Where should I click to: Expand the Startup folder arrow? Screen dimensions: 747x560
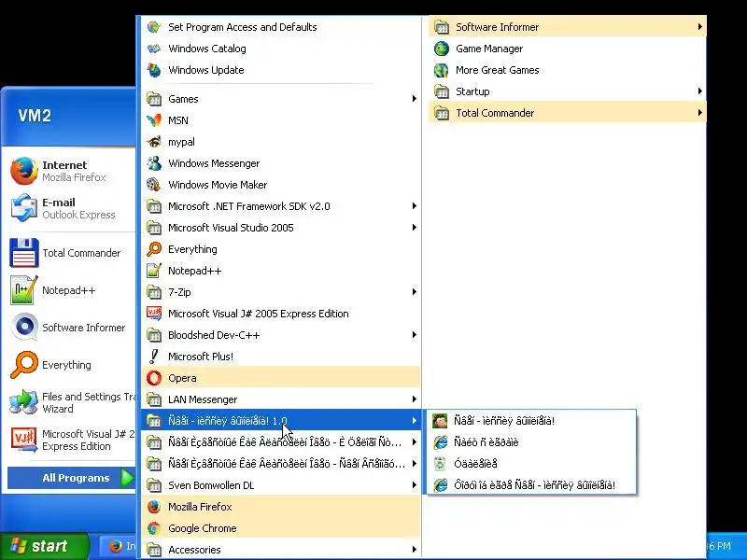699,91
